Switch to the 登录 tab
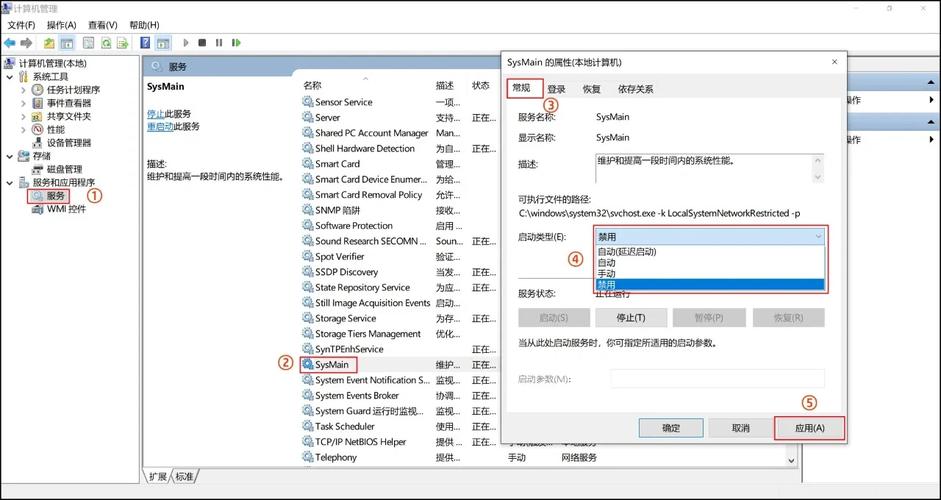The width and height of the screenshot is (941, 500). tap(556, 89)
